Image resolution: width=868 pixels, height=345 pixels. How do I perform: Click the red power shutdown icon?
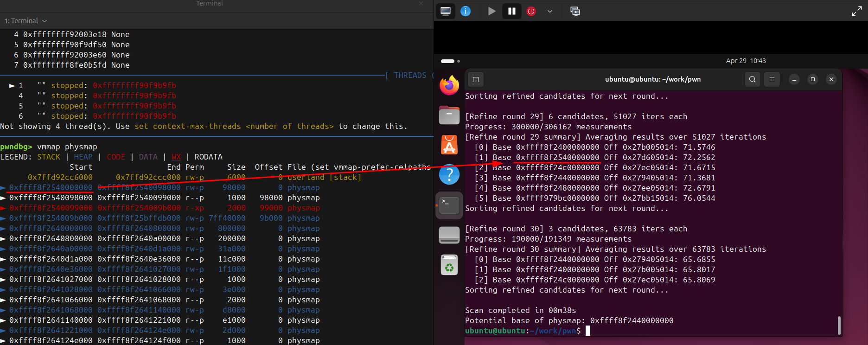[x=531, y=11]
